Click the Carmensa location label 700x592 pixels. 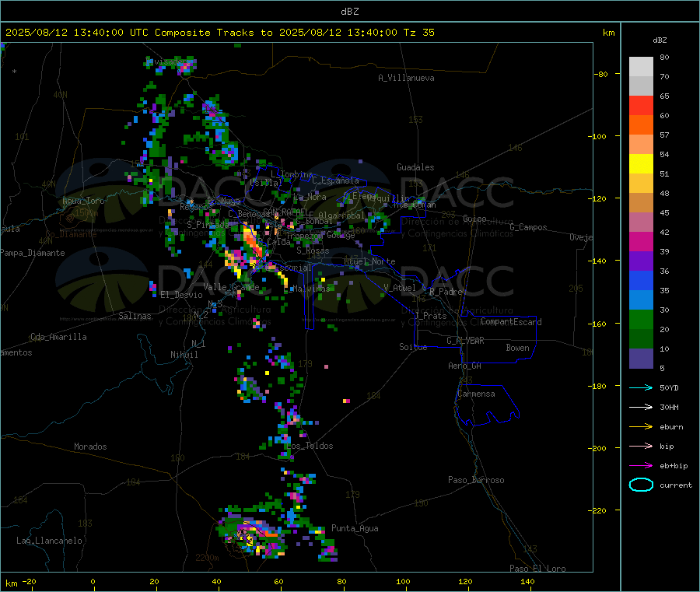(x=476, y=394)
